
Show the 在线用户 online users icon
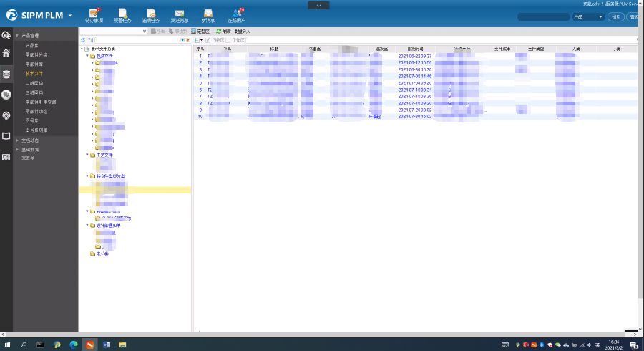pos(237,15)
